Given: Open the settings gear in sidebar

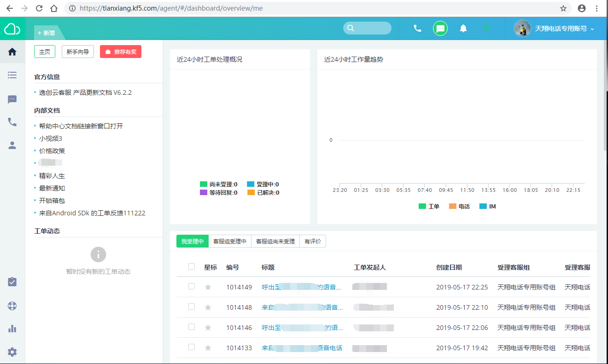Looking at the screenshot, I should tap(12, 352).
